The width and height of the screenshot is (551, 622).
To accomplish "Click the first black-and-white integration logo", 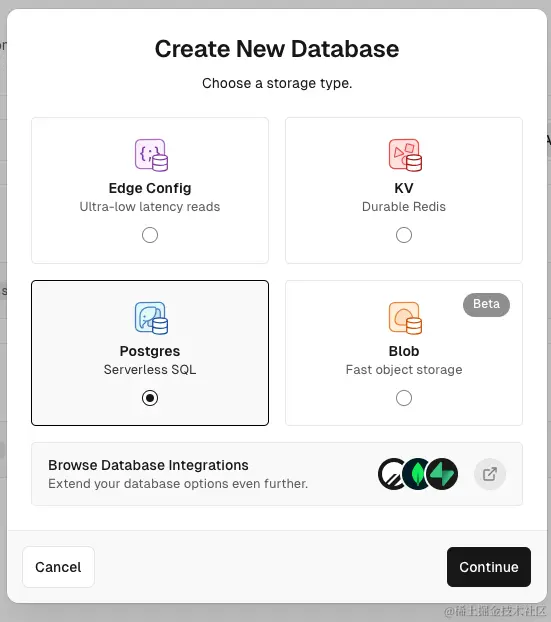I will click(391, 474).
